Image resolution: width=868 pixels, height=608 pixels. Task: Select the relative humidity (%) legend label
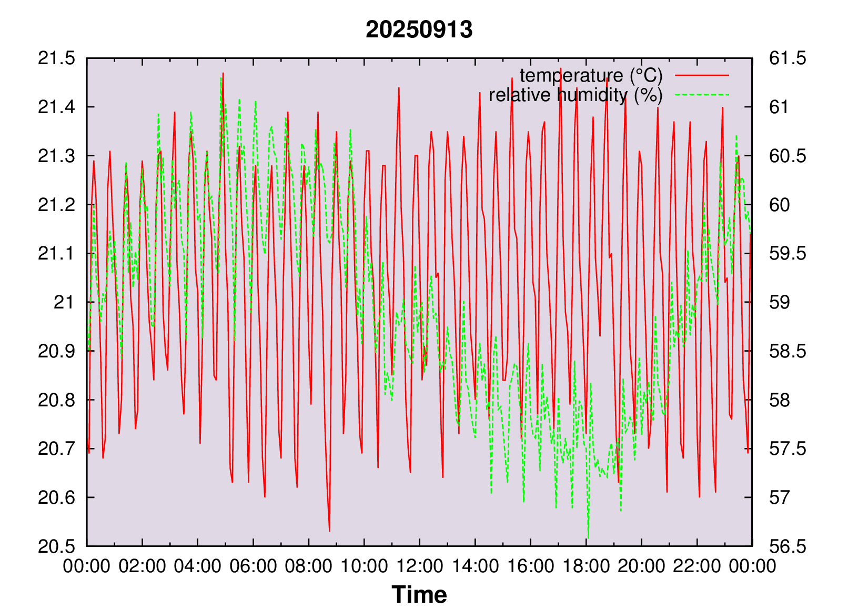(x=576, y=95)
